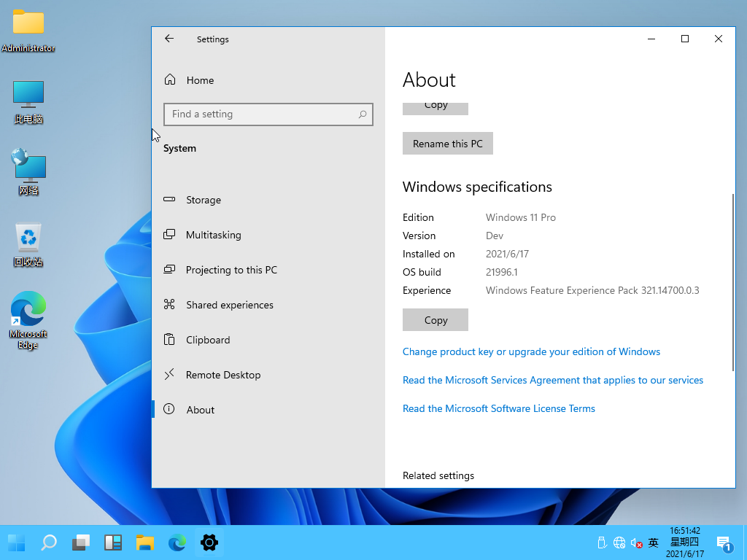Screen dimensions: 747x560
Task: Open the Start menu
Action: 17,542
